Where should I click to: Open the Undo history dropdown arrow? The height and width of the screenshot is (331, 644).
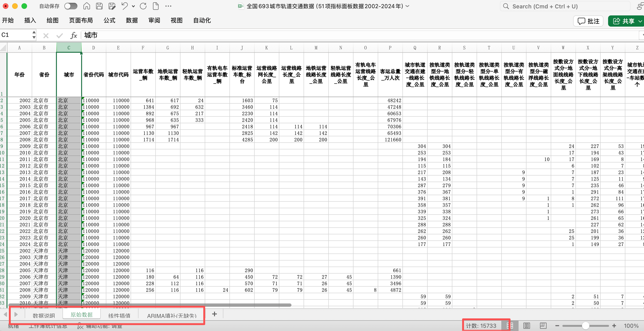pyautogui.click(x=133, y=6)
